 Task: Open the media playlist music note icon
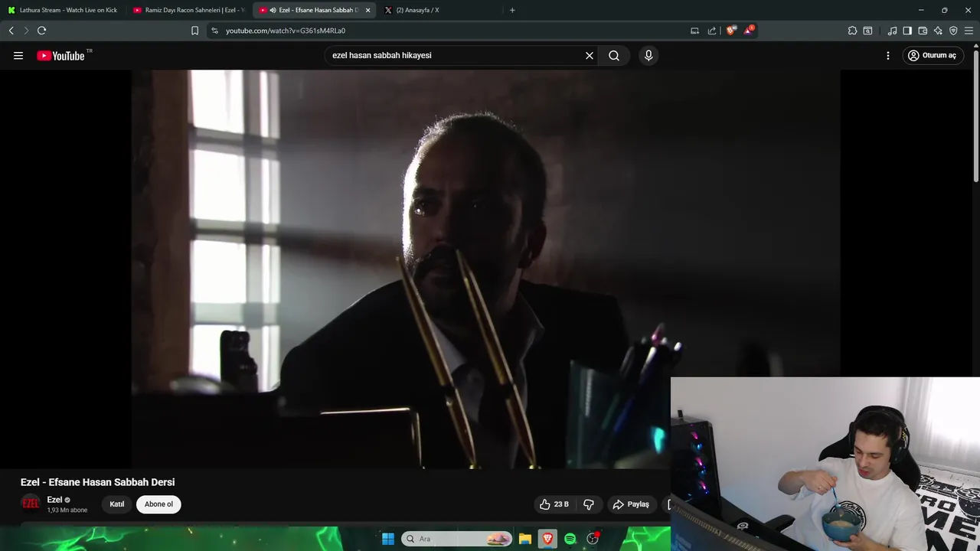892,31
